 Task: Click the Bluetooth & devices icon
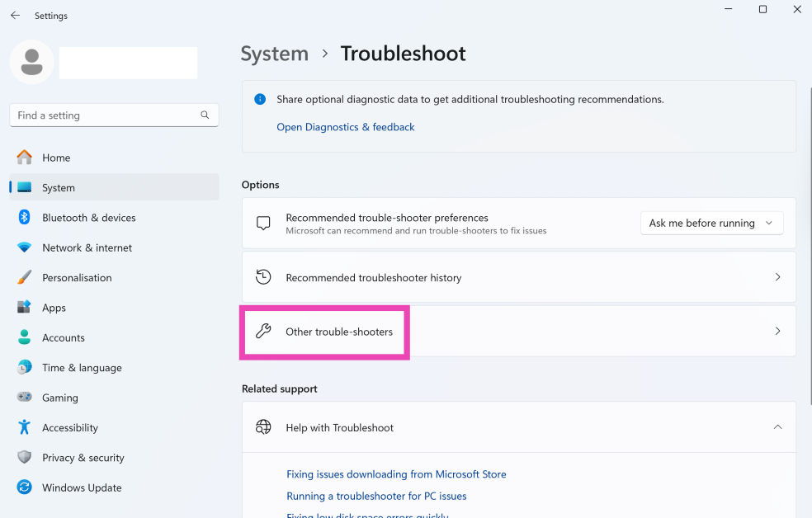[25, 218]
